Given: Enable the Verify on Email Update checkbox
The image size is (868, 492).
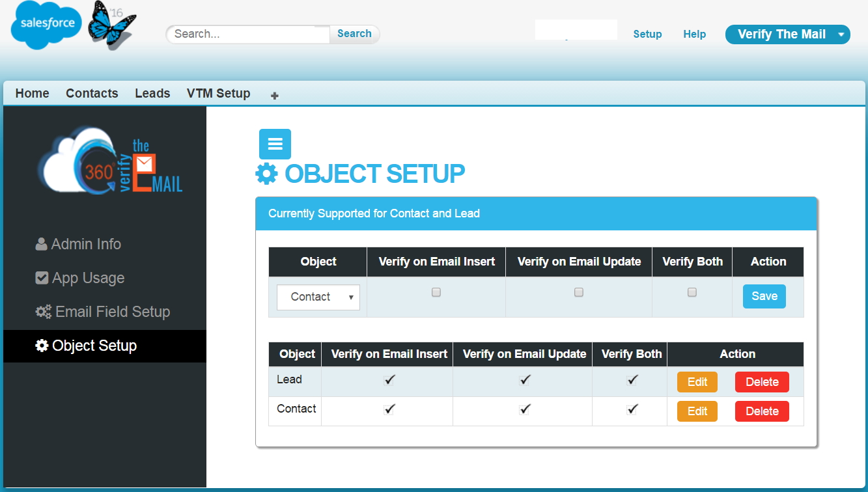Looking at the screenshot, I should click(x=579, y=293).
